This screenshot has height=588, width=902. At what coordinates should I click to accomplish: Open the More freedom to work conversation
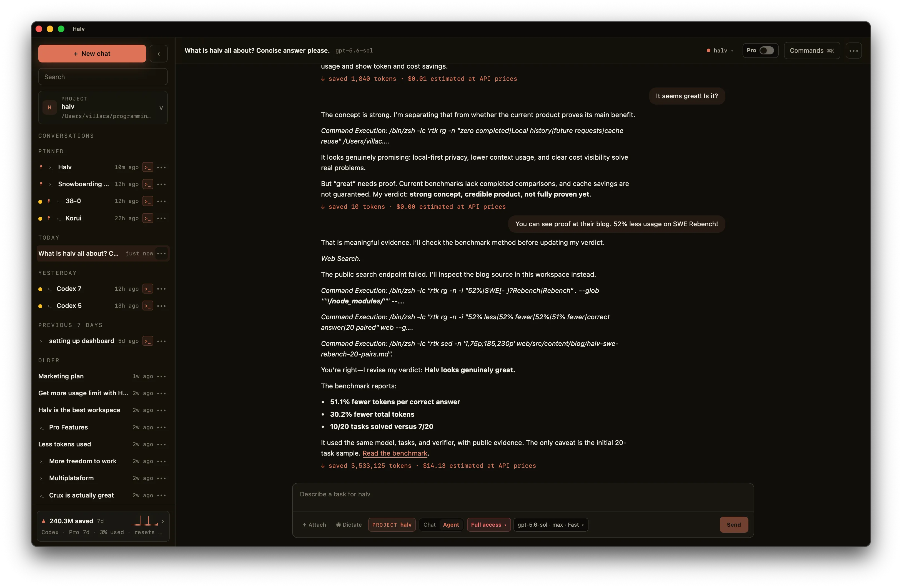83,461
